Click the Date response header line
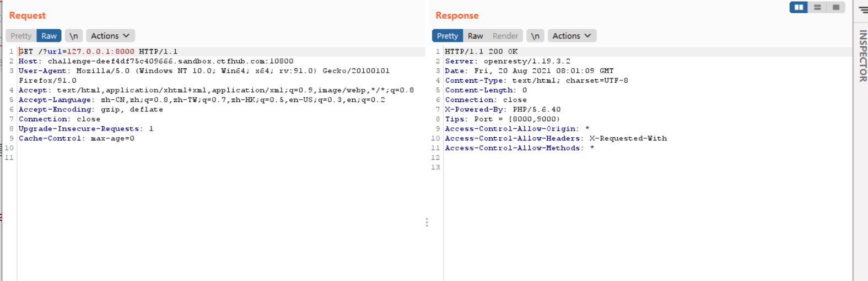This screenshot has height=281, width=868. point(529,71)
